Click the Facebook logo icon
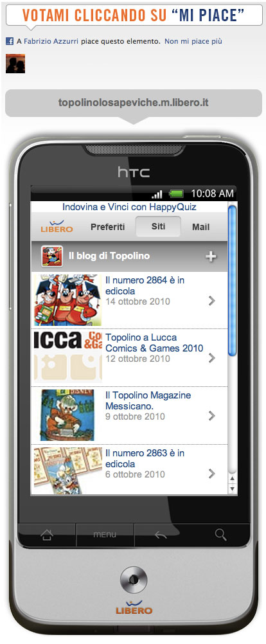 [x=10, y=41]
